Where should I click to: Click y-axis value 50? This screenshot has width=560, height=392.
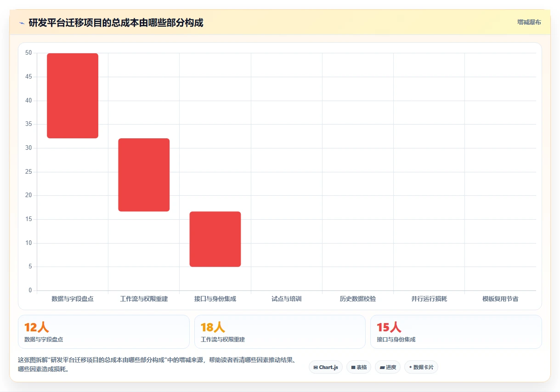click(x=28, y=53)
